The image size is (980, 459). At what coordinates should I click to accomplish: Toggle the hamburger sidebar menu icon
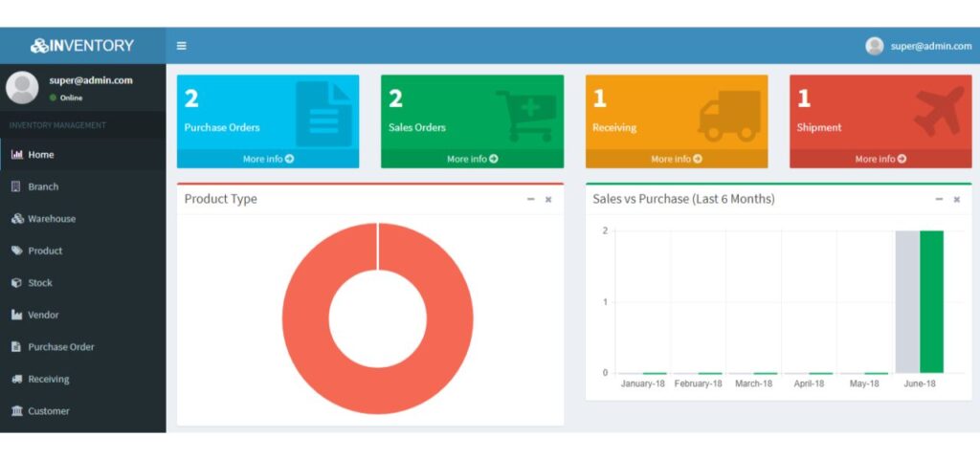coord(181,46)
